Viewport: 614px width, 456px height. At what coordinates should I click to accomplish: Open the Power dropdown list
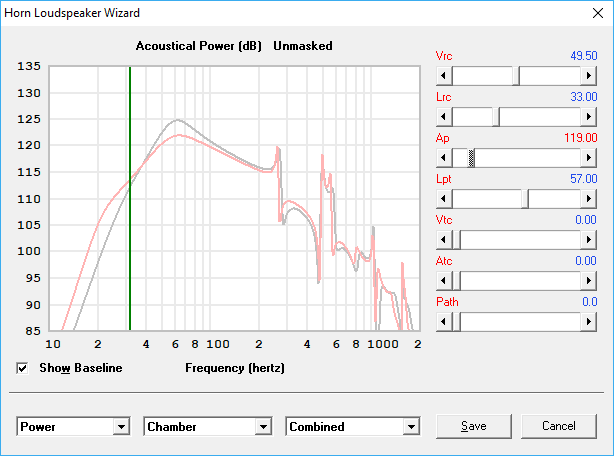pos(121,427)
